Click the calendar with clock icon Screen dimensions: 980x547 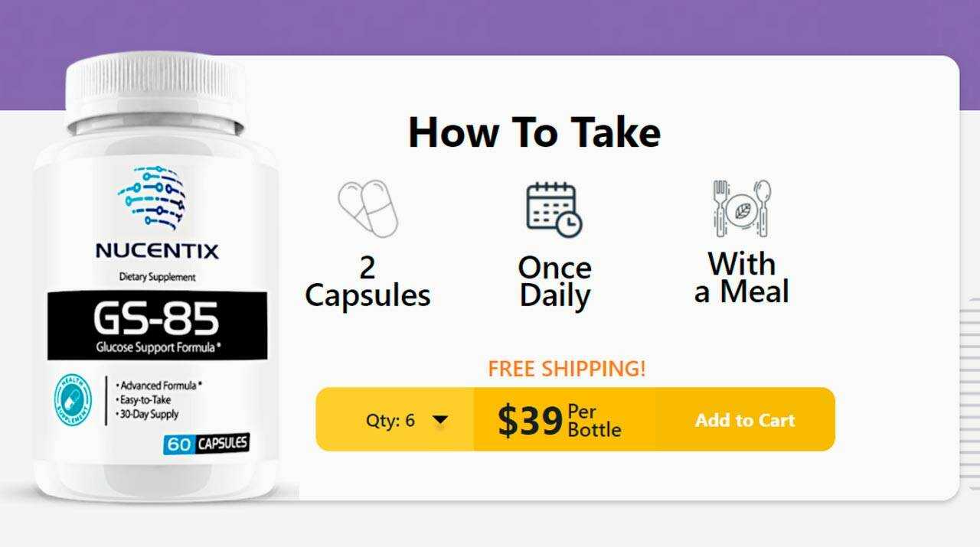pyautogui.click(x=554, y=209)
